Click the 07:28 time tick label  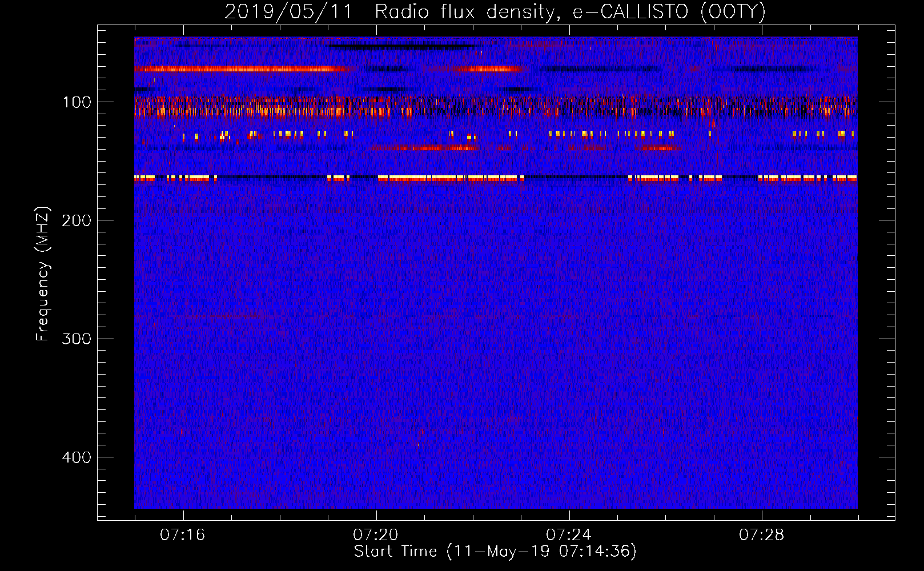coord(761,535)
